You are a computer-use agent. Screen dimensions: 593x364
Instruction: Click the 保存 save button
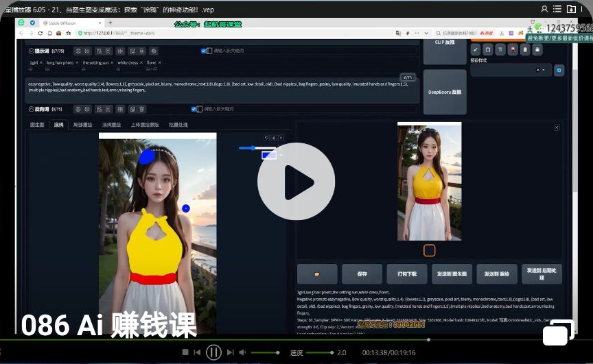tap(362, 274)
